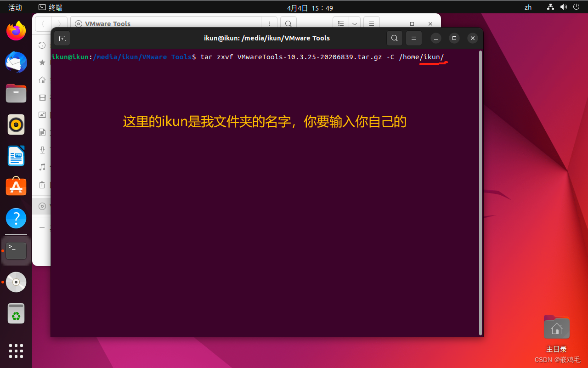Open Firefox from the dock
The image size is (588, 368).
pos(16,31)
